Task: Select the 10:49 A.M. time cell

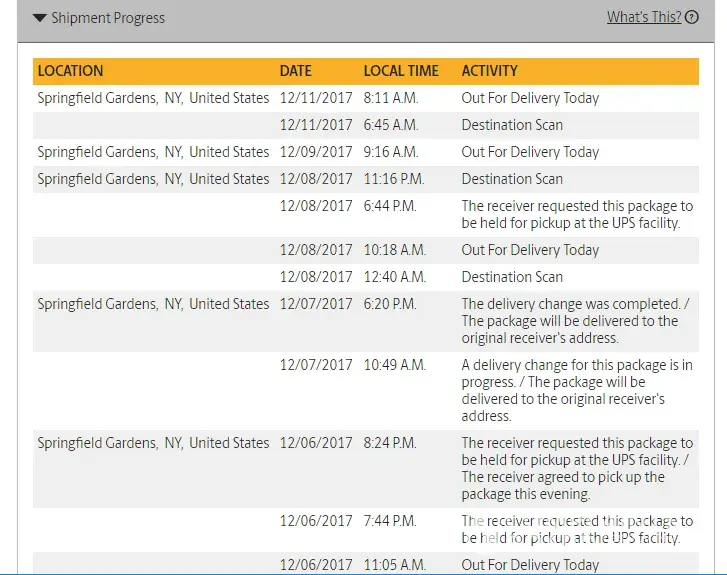Action: tap(394, 365)
